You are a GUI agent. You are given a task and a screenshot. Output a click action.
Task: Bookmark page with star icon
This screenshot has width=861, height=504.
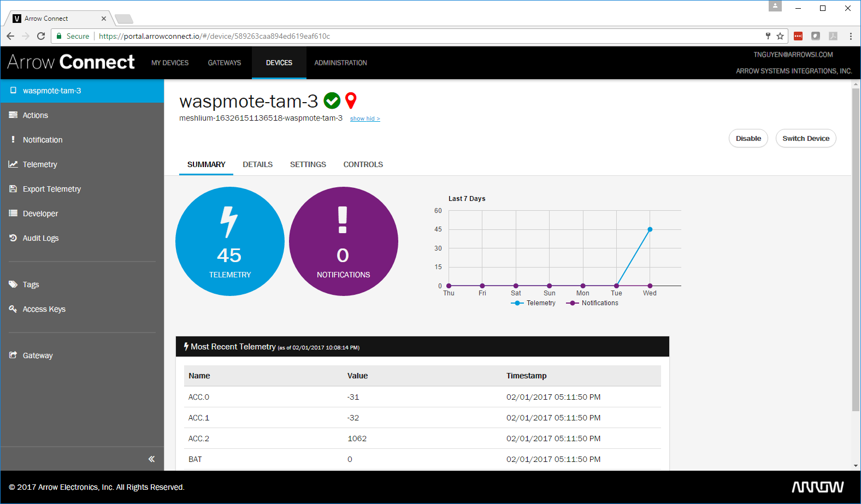point(780,36)
